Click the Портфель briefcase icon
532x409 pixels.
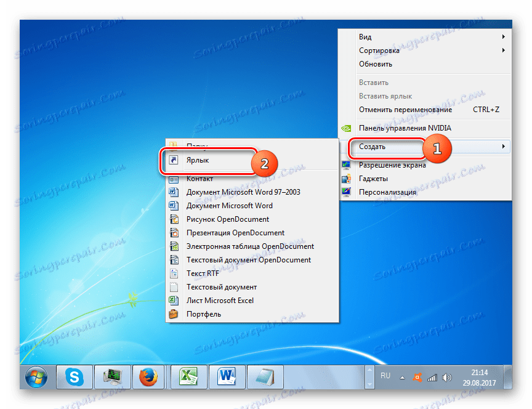click(x=174, y=314)
